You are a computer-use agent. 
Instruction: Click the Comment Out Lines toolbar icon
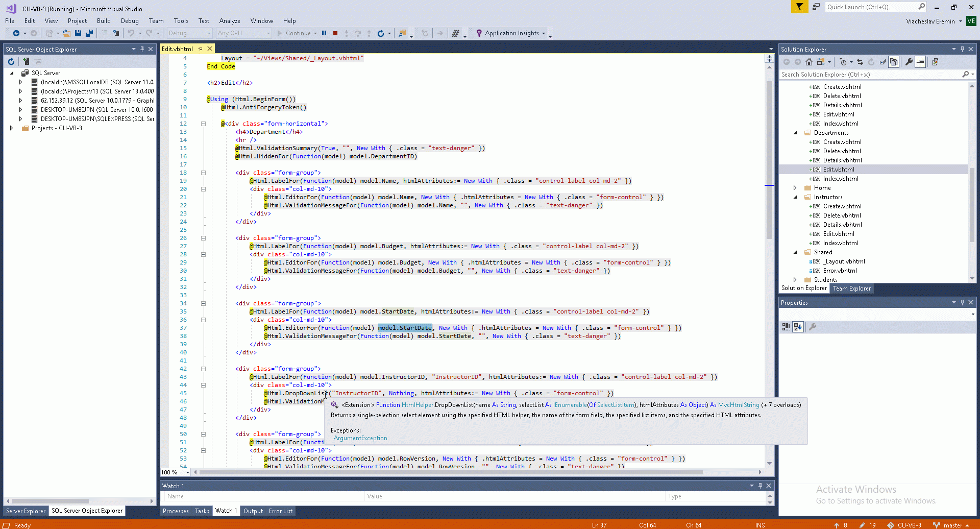pos(105,33)
